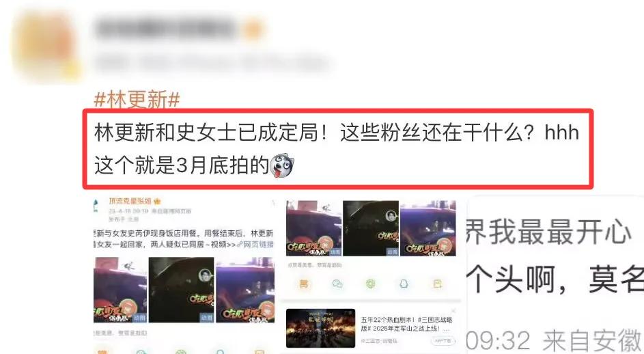Click the crown icon next to 顶流克星张姐
The height and width of the screenshot is (354, 644).
pyautogui.click(x=157, y=202)
